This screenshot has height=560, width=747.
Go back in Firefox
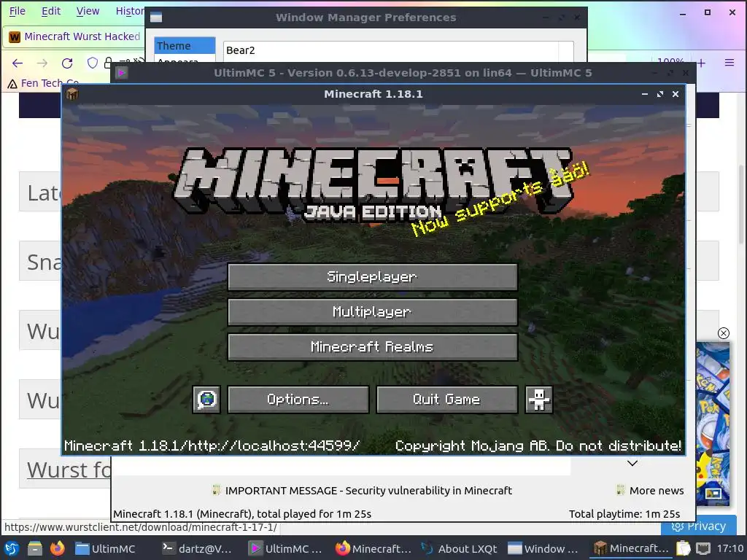[x=18, y=63]
